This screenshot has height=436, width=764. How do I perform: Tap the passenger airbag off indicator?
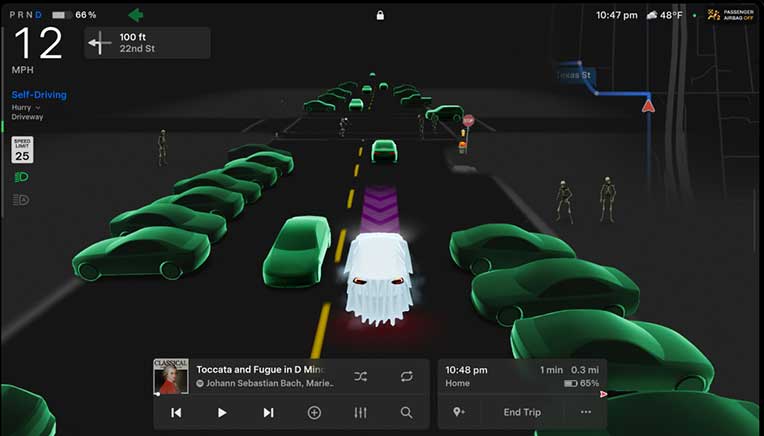[731, 15]
